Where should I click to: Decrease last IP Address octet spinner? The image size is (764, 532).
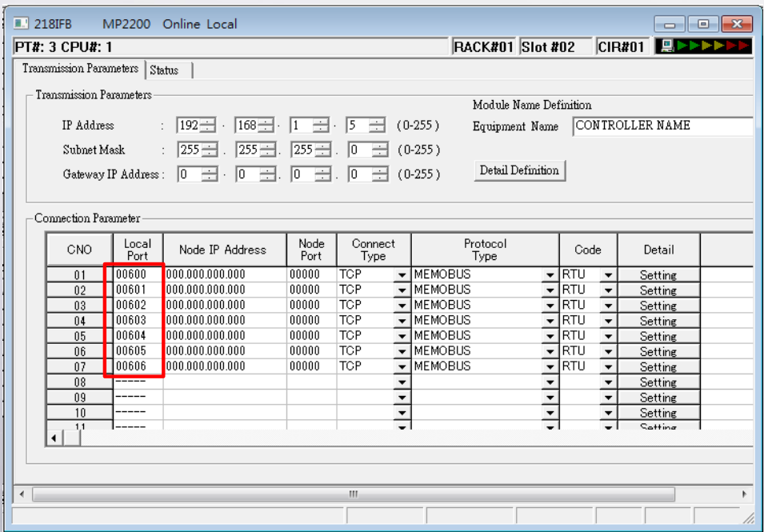(377, 129)
